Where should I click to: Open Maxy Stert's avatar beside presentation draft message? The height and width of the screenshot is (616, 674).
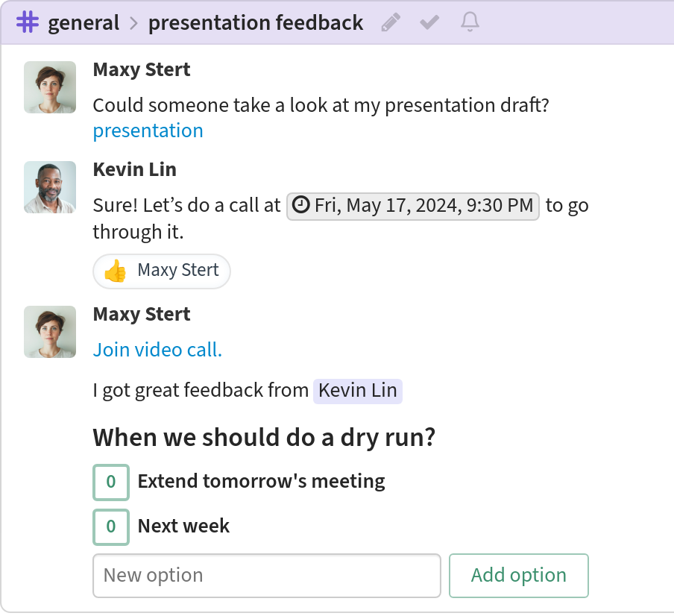(50, 87)
